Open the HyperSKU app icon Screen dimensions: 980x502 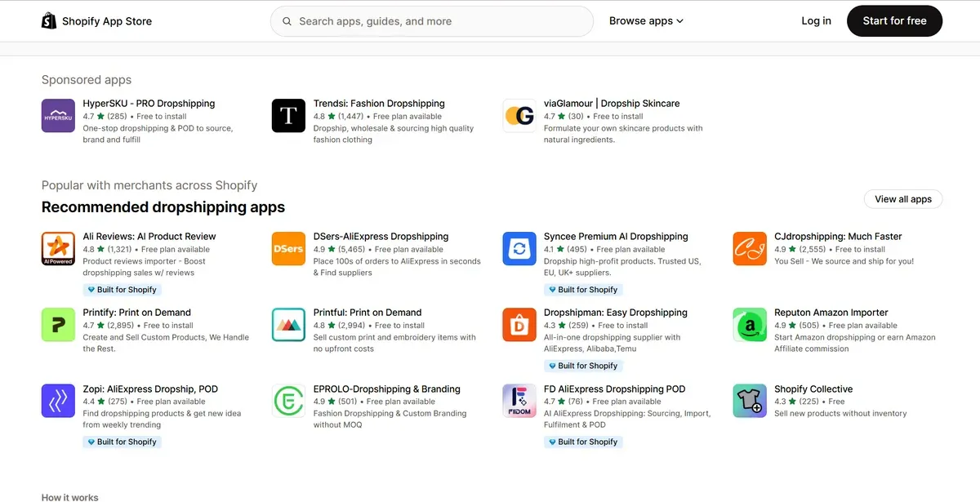click(x=58, y=116)
